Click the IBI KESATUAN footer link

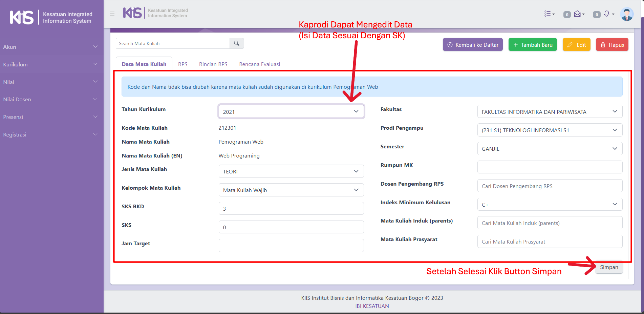pos(372,306)
